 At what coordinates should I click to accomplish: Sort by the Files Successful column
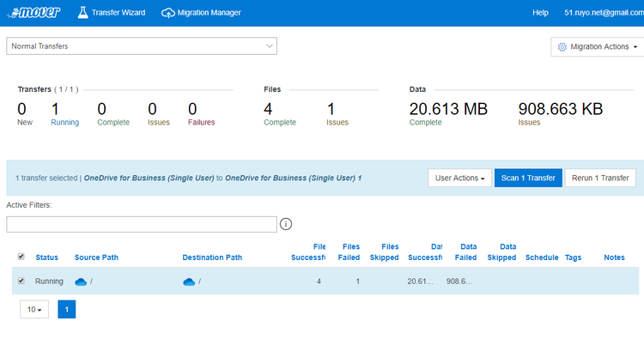[x=308, y=252]
